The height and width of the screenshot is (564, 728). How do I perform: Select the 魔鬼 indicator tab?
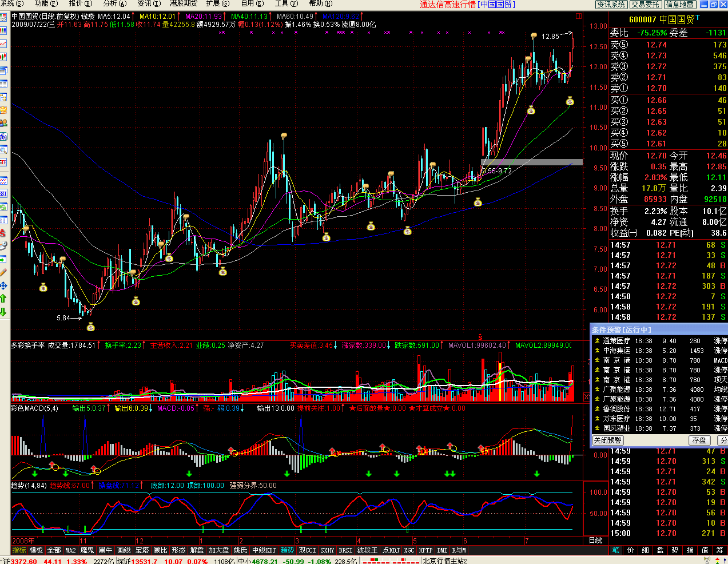[x=87, y=550]
